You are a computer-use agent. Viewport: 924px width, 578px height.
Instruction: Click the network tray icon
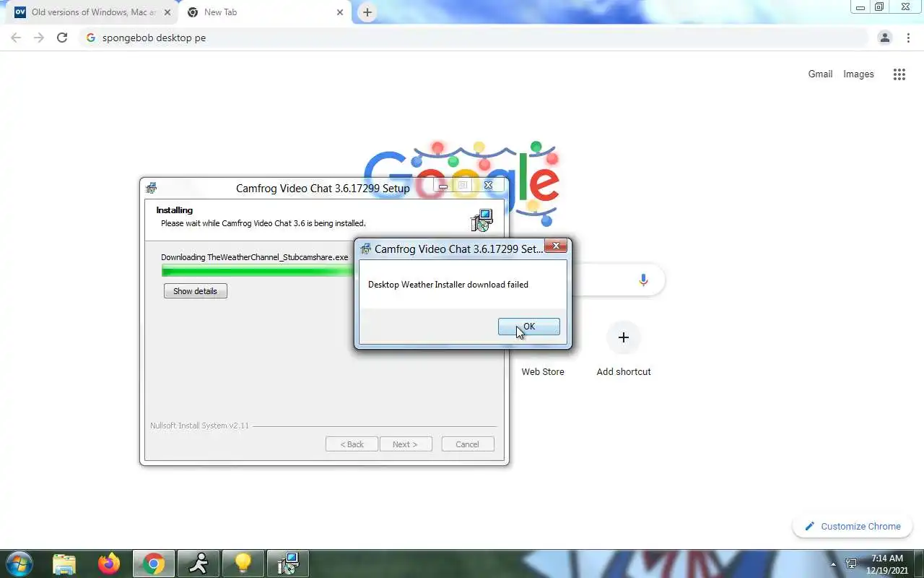tap(852, 564)
